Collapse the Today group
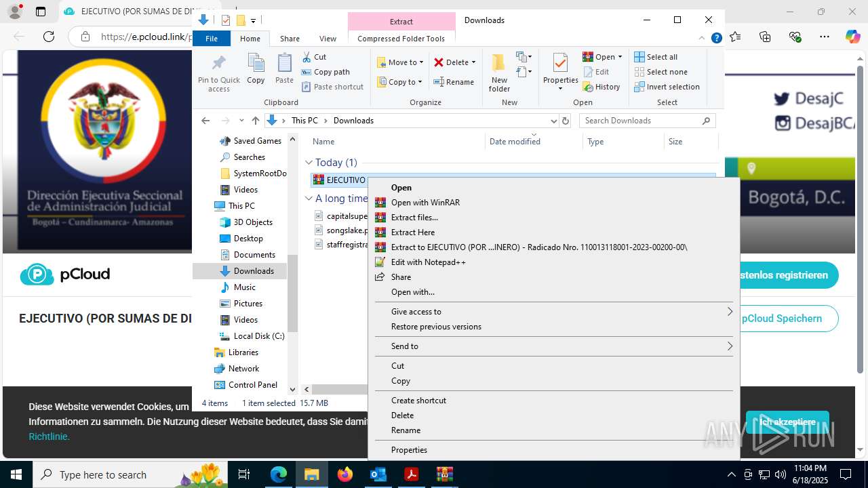This screenshot has width=868, height=488. coord(309,163)
